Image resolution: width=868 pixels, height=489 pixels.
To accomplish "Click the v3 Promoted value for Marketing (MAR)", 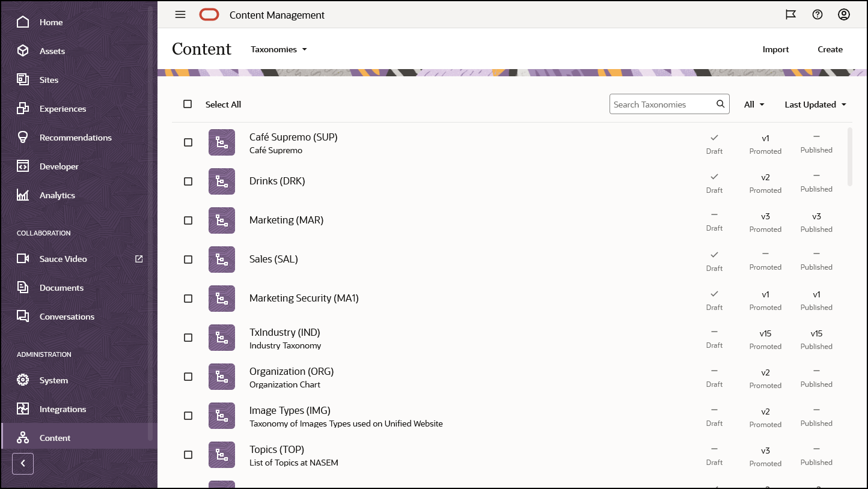I will (765, 216).
